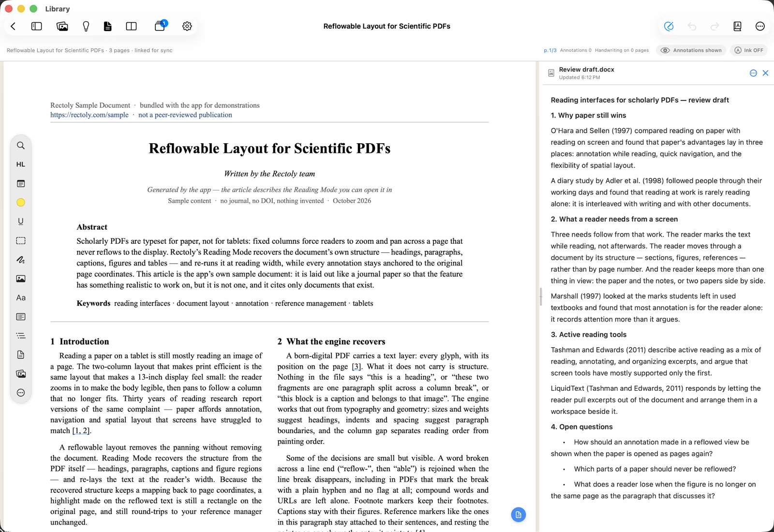
Task: Toggle Annotations shown visibility
Action: [x=691, y=50]
